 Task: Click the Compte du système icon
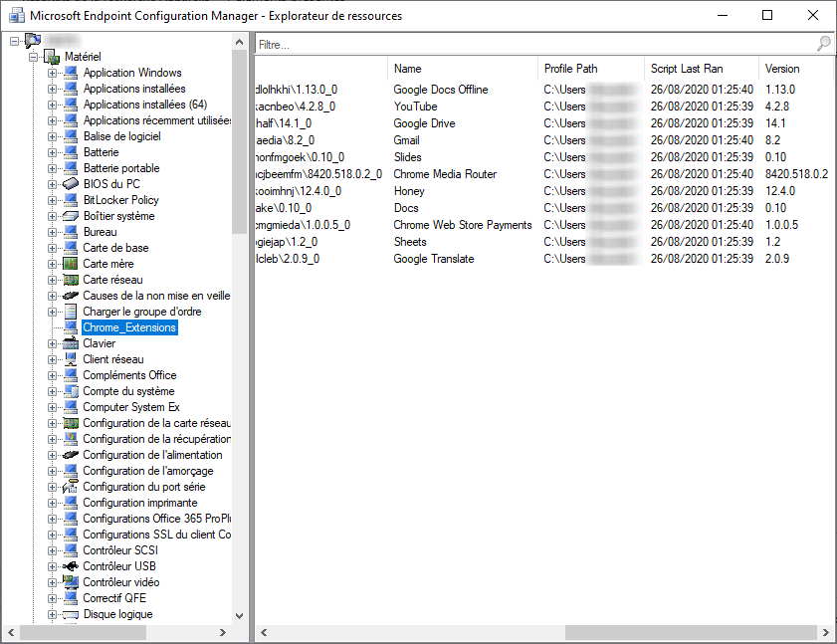(71, 391)
